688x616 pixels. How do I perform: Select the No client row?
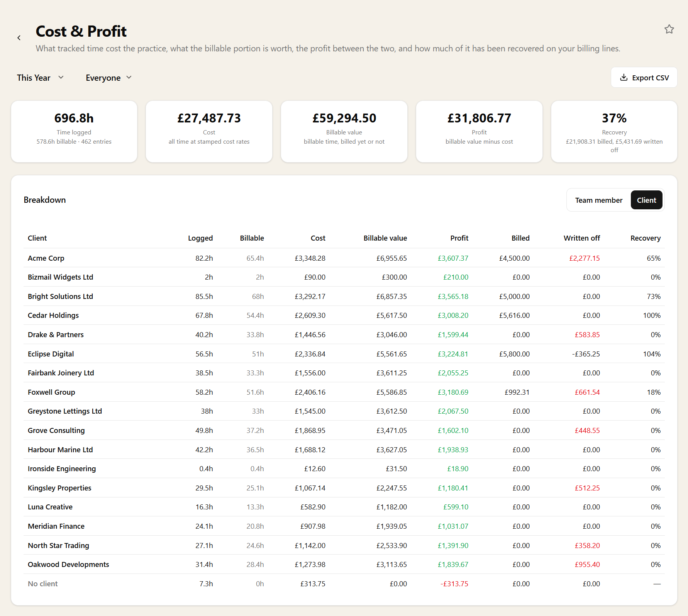click(344, 584)
